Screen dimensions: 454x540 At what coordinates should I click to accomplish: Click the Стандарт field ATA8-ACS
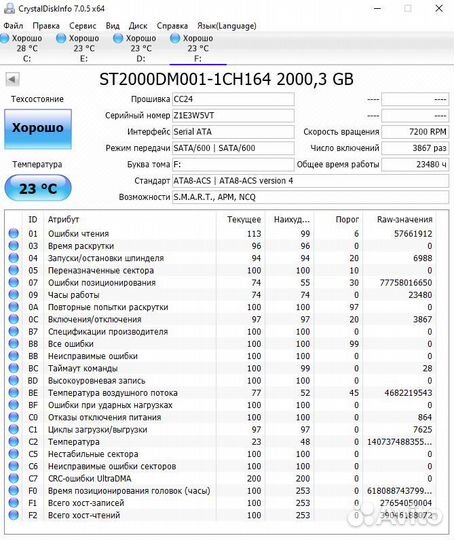tap(310, 181)
